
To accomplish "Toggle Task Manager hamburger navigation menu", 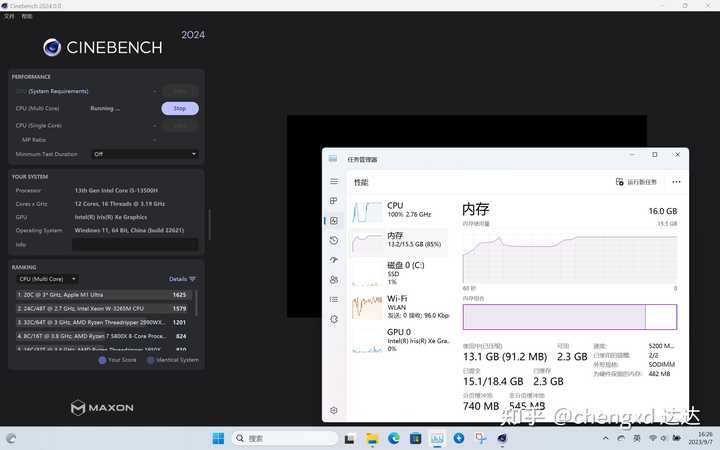I will 334,181.
